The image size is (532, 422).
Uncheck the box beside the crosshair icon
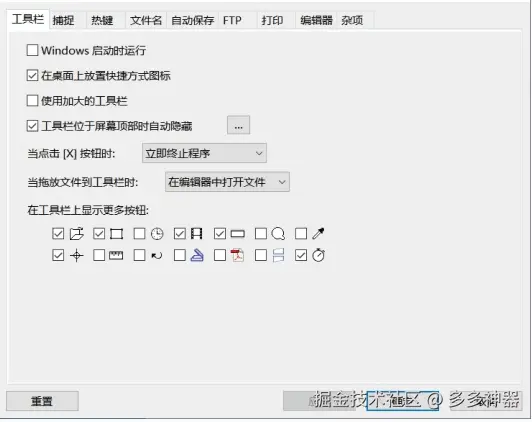tap(58, 255)
